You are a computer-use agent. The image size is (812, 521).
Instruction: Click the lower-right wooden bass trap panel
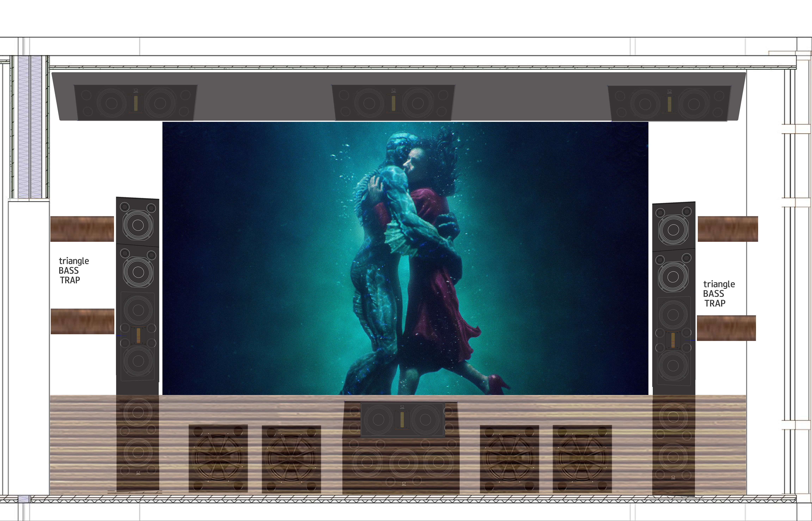click(x=726, y=328)
